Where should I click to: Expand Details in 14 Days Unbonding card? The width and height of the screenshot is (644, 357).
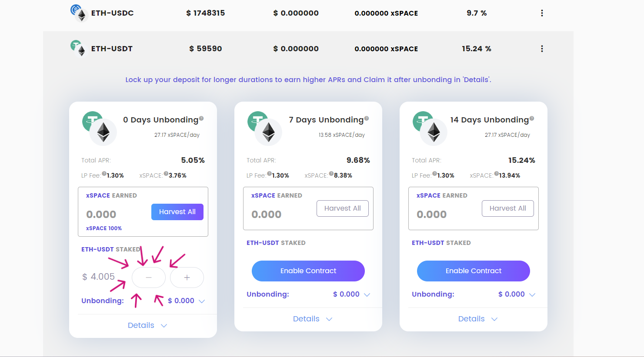[x=478, y=319]
